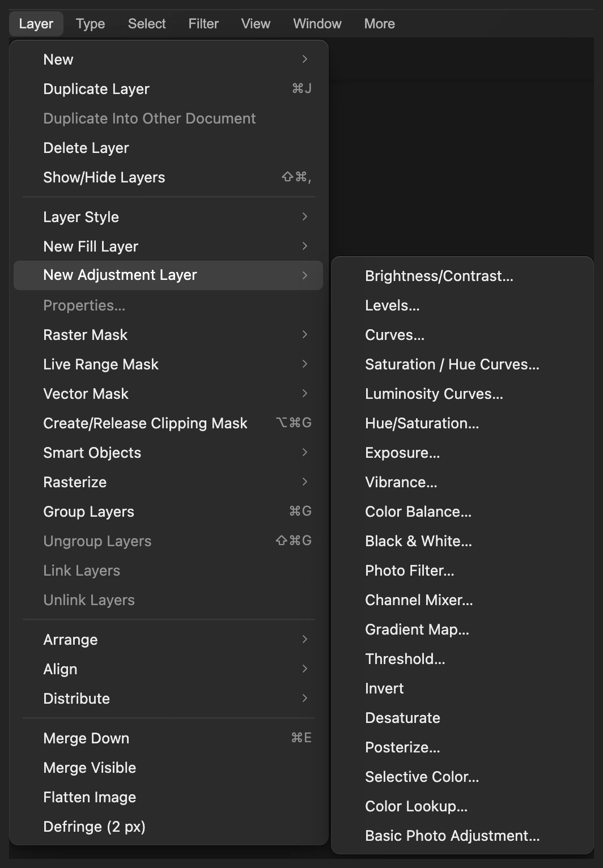Choose Merge Down
603x868 pixels.
tap(168, 738)
